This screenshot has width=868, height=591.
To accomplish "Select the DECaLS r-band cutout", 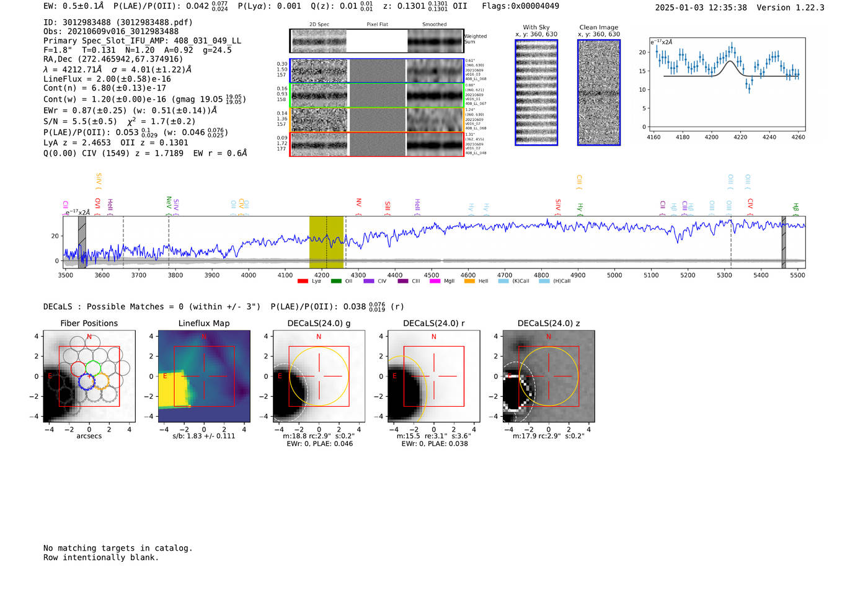I will [x=433, y=376].
